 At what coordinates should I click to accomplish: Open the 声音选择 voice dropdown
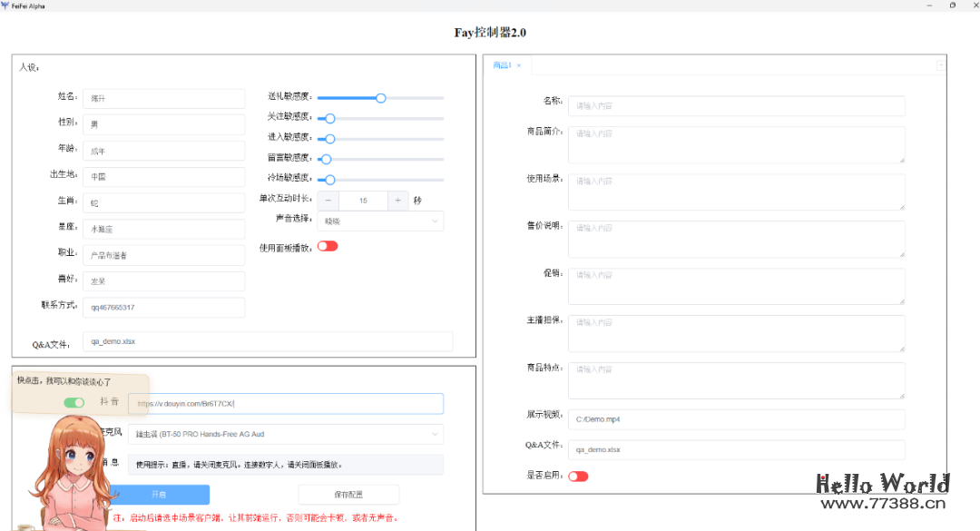point(381,221)
